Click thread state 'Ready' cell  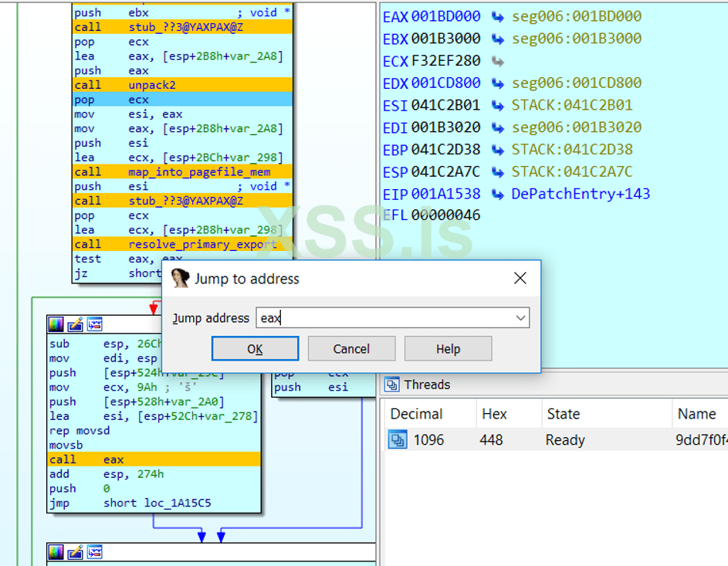click(x=564, y=439)
